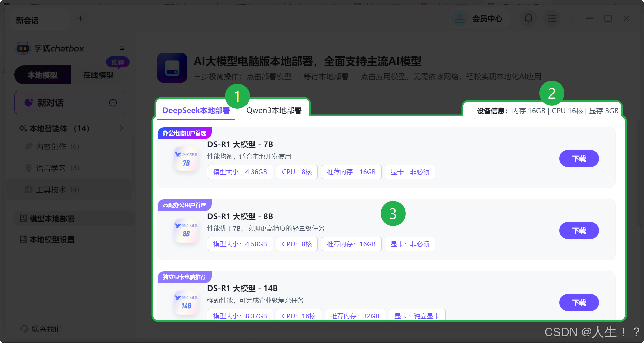Download DS-R1 大模型 7B
This screenshot has height=343, width=644.
coord(579,159)
